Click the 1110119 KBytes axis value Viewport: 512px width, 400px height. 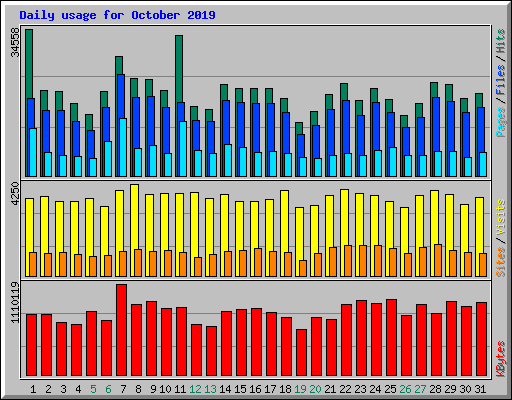click(x=15, y=302)
